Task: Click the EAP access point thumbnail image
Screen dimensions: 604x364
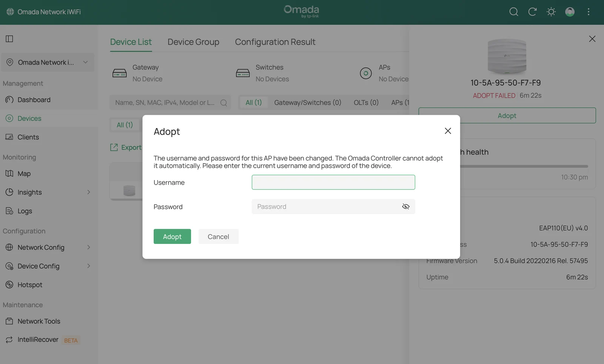Action: pyautogui.click(x=507, y=56)
